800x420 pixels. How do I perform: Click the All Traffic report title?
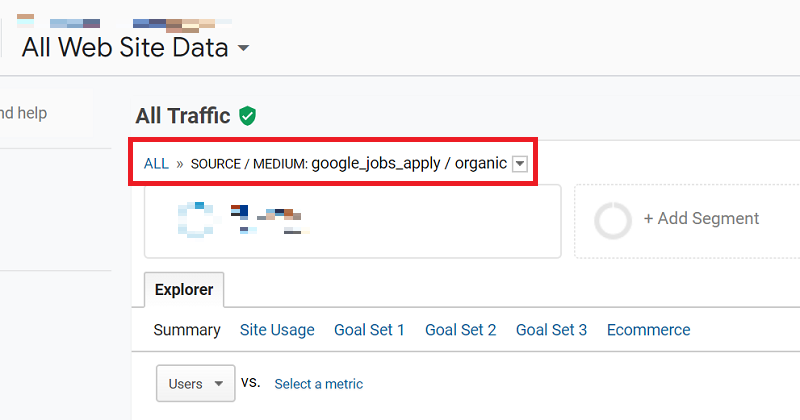pyautogui.click(x=183, y=116)
